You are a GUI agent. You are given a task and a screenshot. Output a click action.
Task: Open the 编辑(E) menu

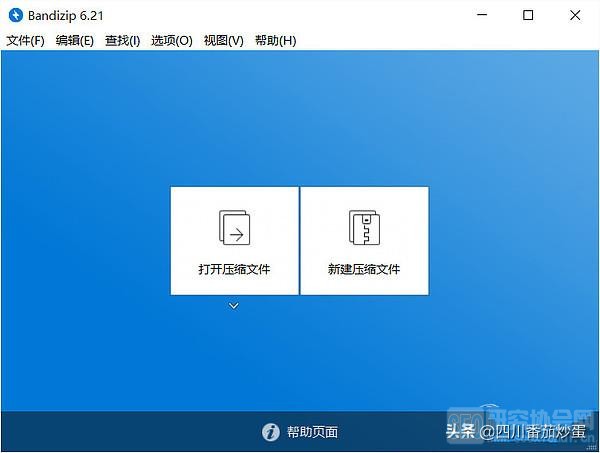(x=75, y=40)
